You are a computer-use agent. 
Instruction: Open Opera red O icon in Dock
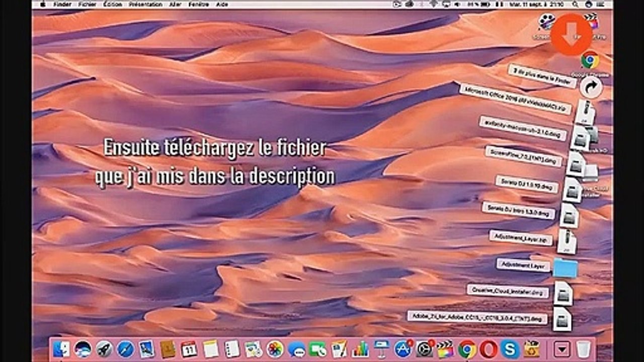[489, 349]
